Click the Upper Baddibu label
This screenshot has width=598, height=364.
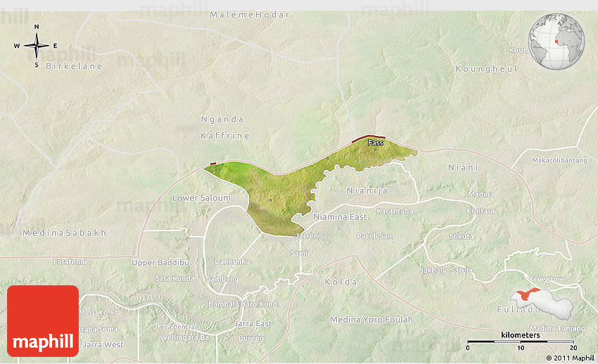pyautogui.click(x=160, y=262)
